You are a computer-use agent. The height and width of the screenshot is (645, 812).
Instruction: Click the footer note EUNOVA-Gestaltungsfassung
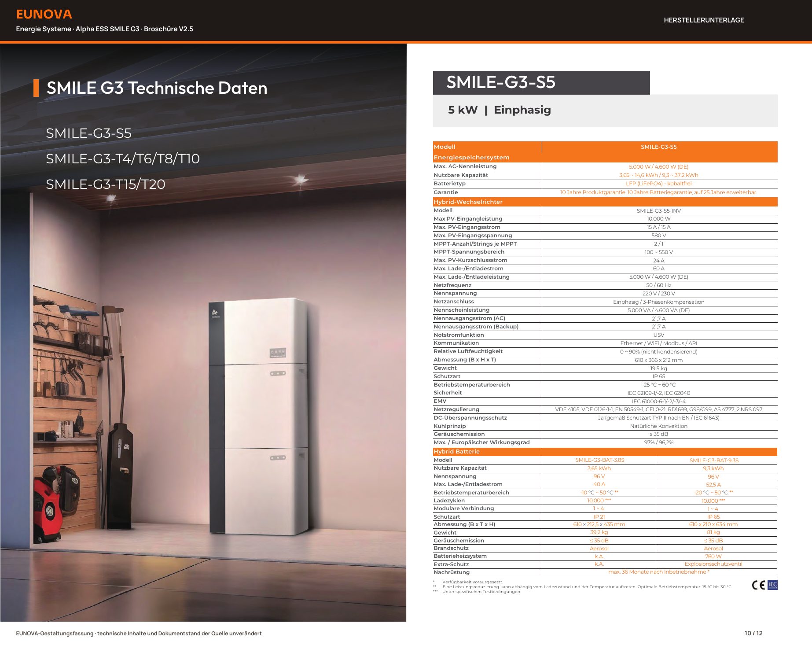(x=139, y=634)
